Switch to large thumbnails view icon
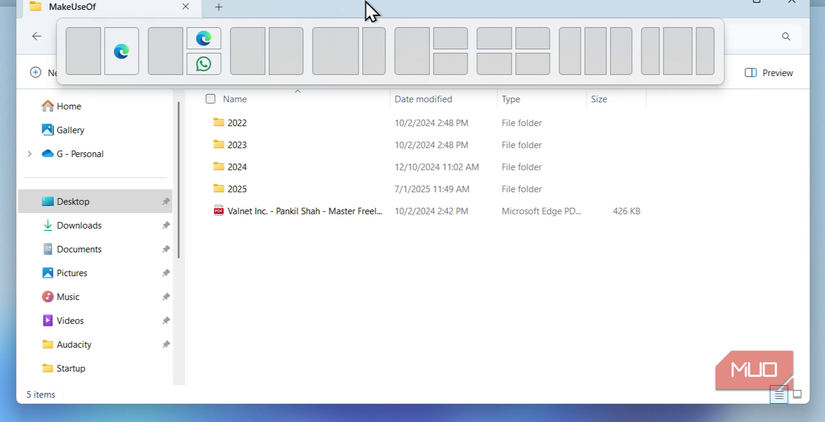Screen dimensions: 825x422 797,394
